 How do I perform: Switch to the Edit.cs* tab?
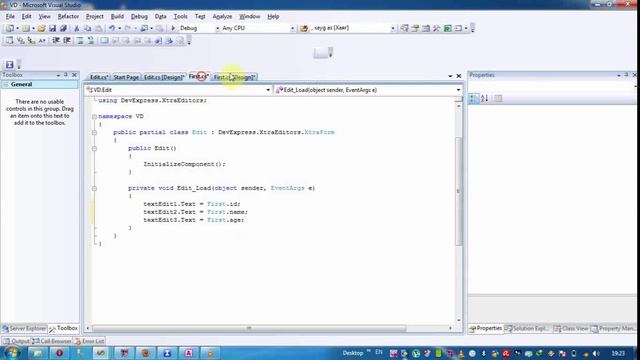pos(99,77)
